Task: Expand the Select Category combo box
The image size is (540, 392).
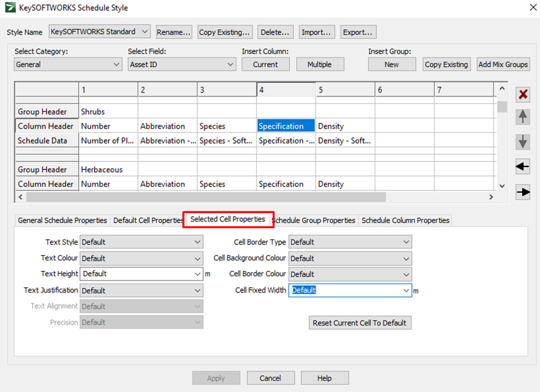Action: point(117,64)
